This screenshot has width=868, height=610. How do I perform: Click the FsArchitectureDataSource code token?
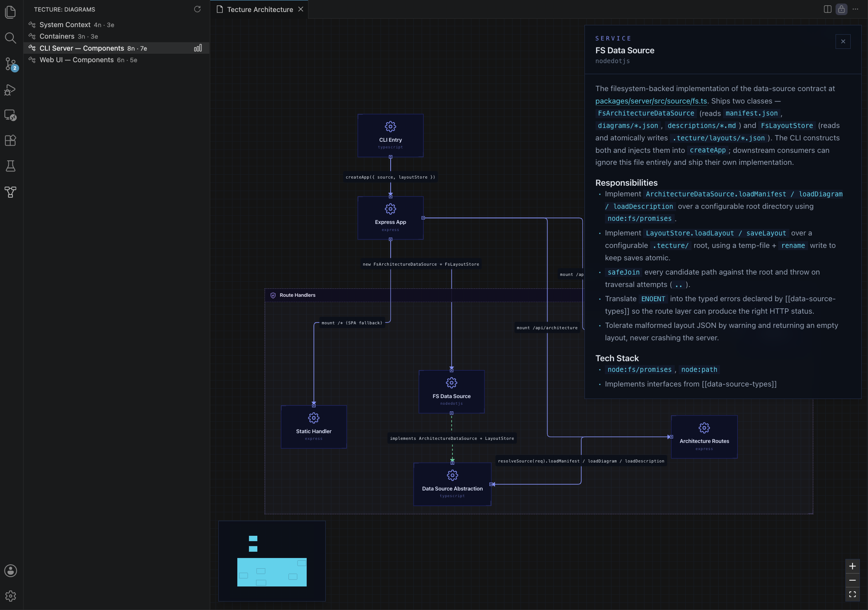tap(646, 113)
